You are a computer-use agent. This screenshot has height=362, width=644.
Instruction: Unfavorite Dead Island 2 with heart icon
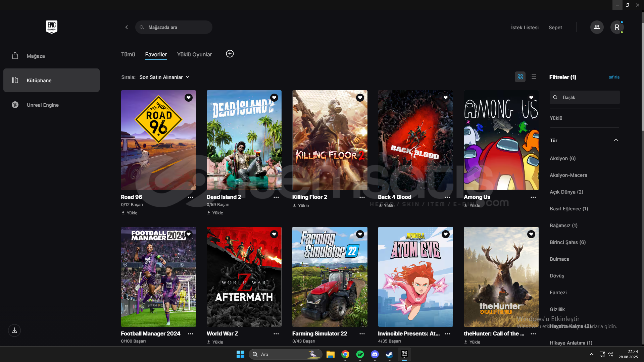274,98
